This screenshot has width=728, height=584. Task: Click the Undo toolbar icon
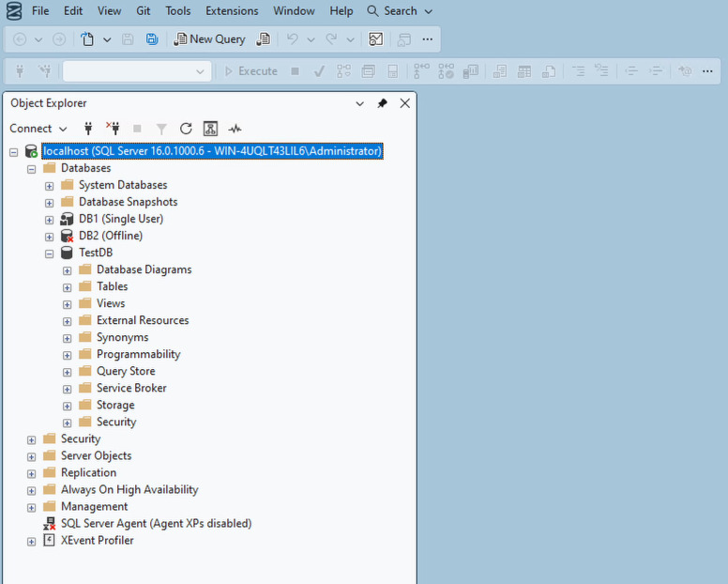(292, 39)
